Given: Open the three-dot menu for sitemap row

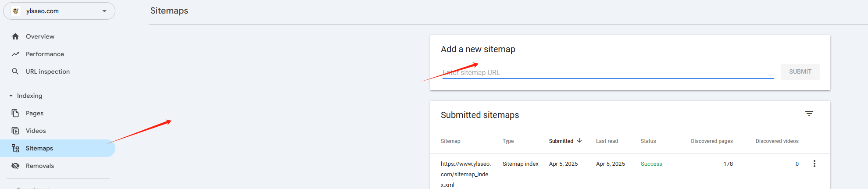Looking at the screenshot, I should pyautogui.click(x=814, y=164).
